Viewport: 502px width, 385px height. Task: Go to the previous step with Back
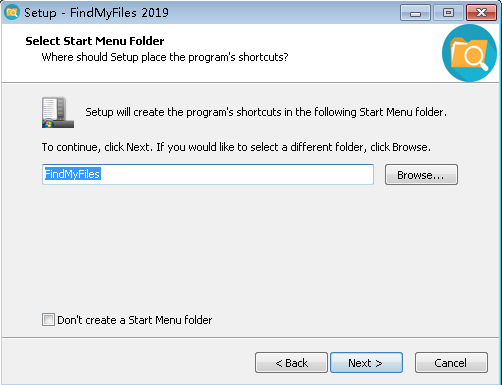[291, 363]
